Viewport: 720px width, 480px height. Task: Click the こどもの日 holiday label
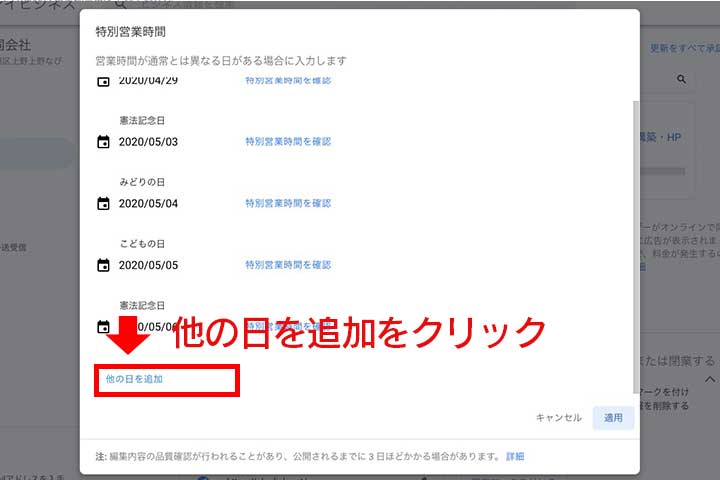tap(142, 243)
